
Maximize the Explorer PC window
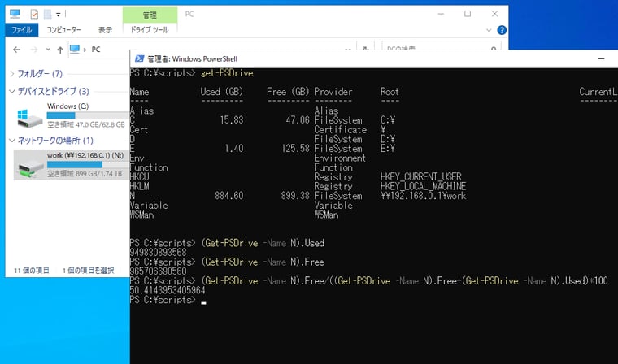468,14
